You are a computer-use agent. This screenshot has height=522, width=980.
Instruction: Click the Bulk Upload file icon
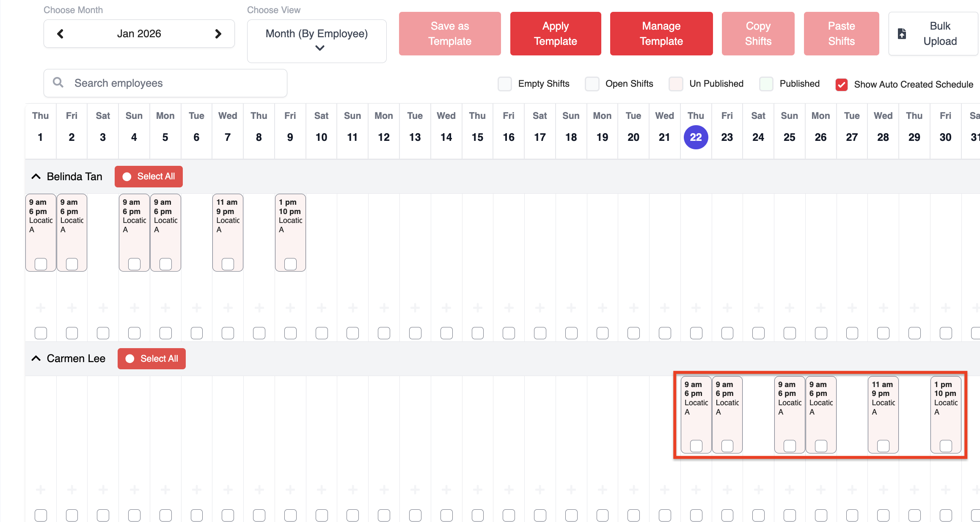902,34
